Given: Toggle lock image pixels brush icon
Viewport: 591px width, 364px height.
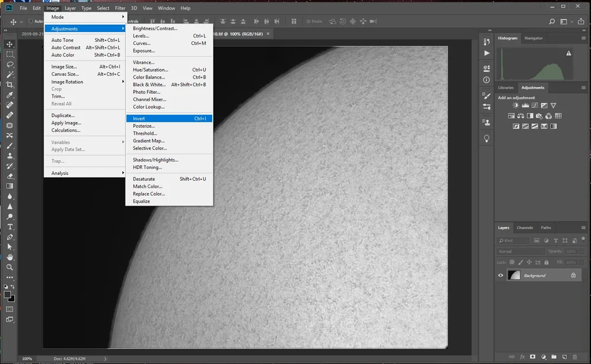Looking at the screenshot, I should 521,262.
